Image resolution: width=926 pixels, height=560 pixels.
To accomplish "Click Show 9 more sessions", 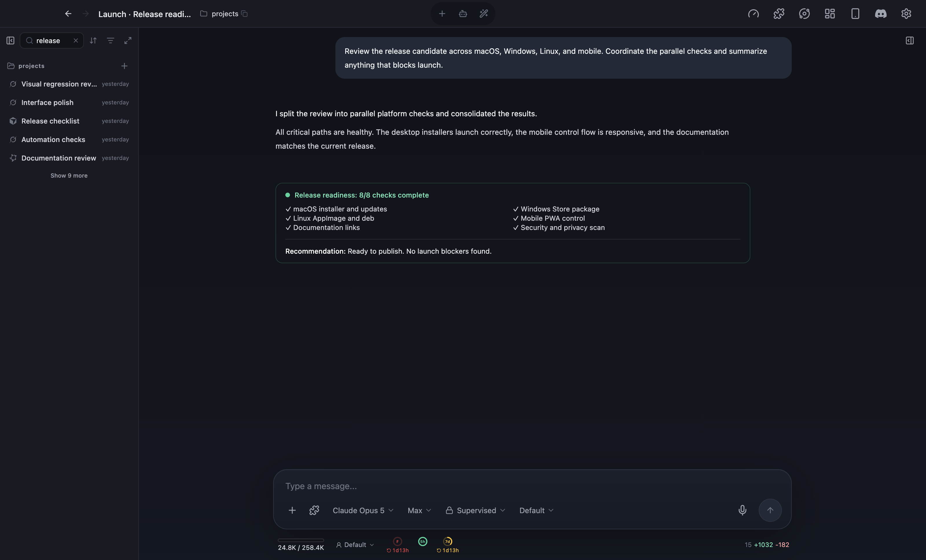I will click(x=69, y=175).
